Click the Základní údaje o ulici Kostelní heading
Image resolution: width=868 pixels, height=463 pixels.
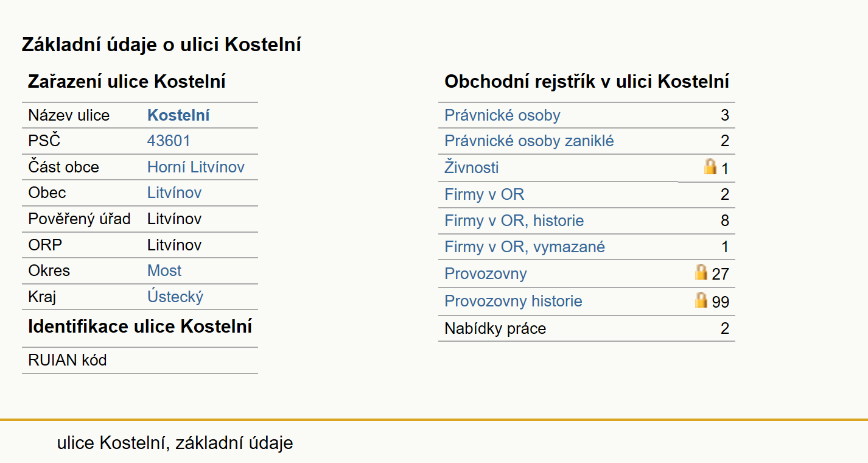[x=161, y=44]
